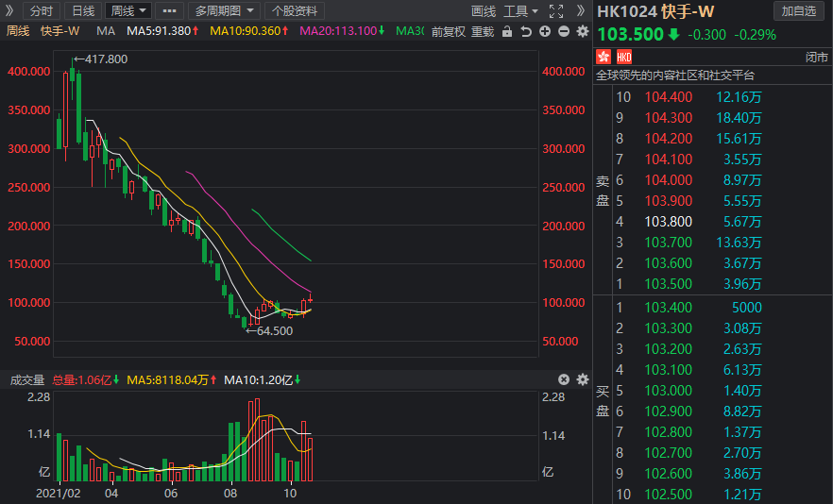833x504 pixels.
Task: Click the 卖盘 sell side label
Action: click(x=603, y=190)
